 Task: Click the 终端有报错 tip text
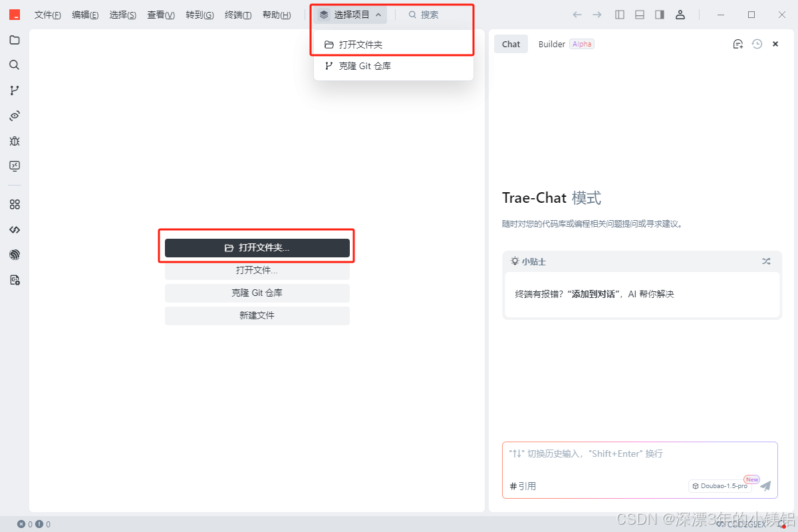(595, 294)
